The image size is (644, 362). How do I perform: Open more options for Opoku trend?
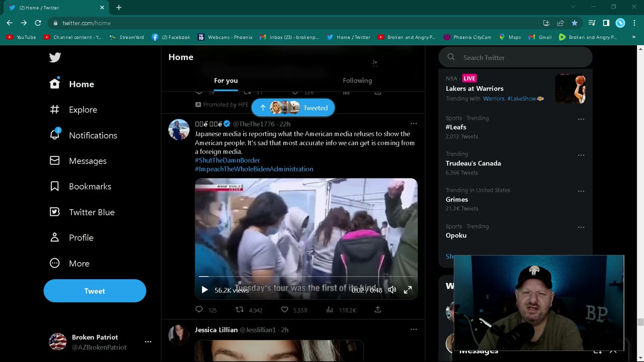(x=581, y=227)
